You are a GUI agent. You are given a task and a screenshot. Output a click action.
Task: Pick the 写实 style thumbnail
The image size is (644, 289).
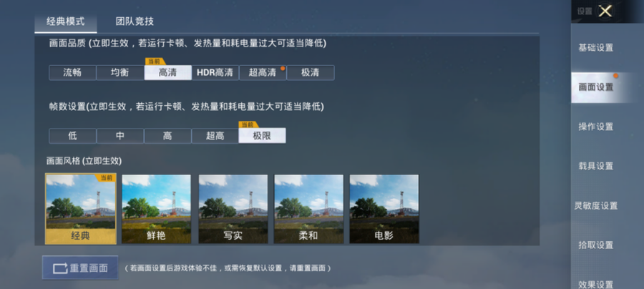pyautogui.click(x=233, y=209)
